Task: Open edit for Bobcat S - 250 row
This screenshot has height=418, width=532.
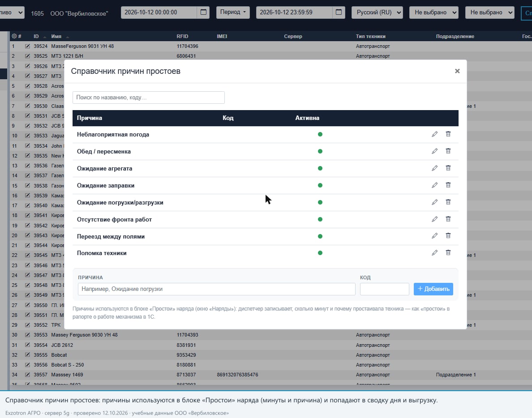Action: pyautogui.click(x=27, y=365)
